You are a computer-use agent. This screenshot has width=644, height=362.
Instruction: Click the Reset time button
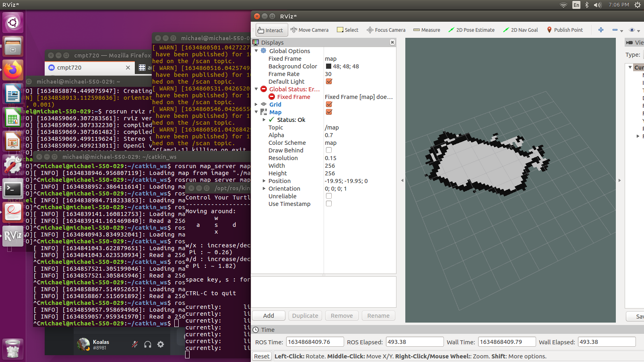click(262, 356)
